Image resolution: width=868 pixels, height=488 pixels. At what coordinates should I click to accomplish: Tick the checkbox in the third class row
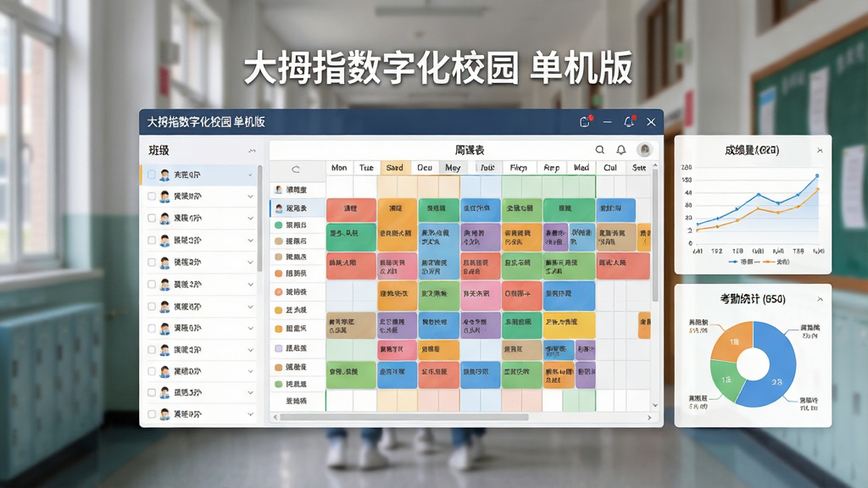[x=151, y=218]
